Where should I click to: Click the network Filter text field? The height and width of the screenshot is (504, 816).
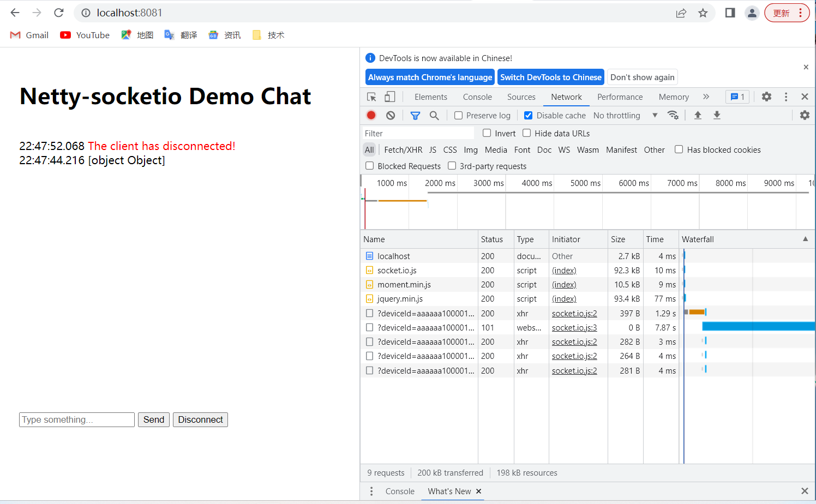tap(418, 133)
